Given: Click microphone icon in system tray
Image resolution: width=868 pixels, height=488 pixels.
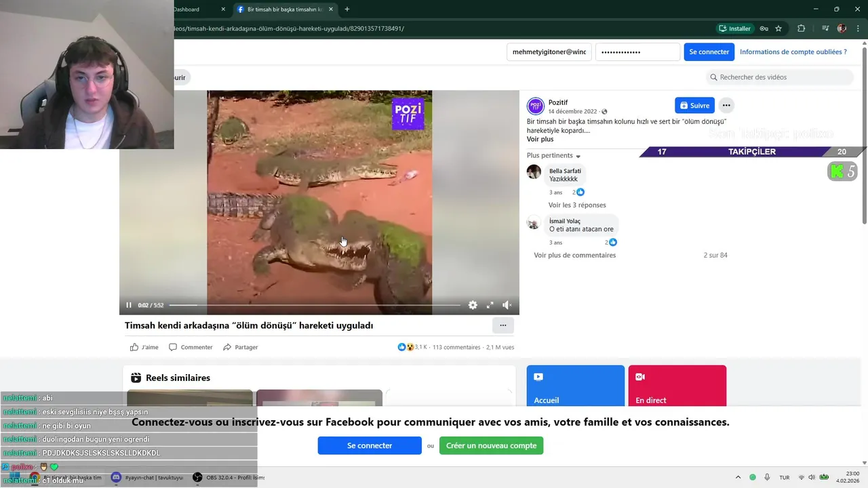Looking at the screenshot, I should tap(767, 477).
